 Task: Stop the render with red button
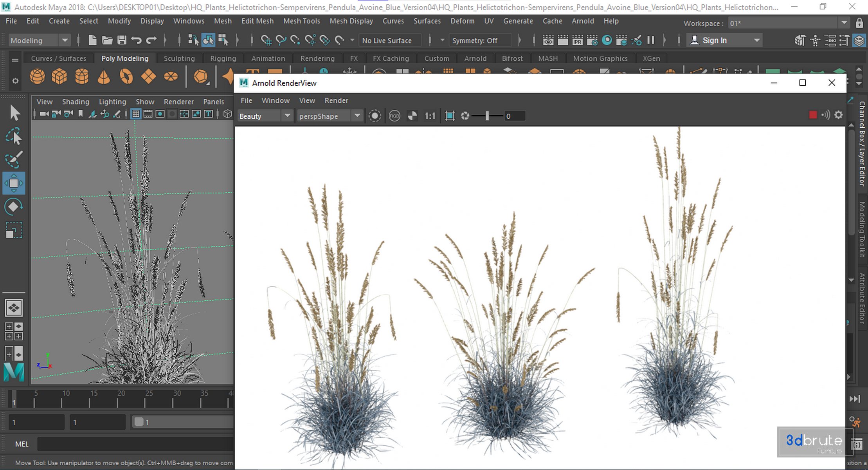pyautogui.click(x=813, y=115)
